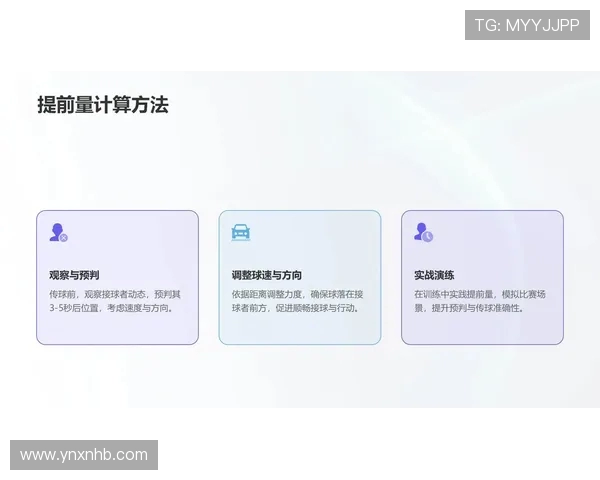600x480 pixels.
Task: Click the description starting 传球前，观察接球者动态
Action: pyautogui.click(x=115, y=301)
